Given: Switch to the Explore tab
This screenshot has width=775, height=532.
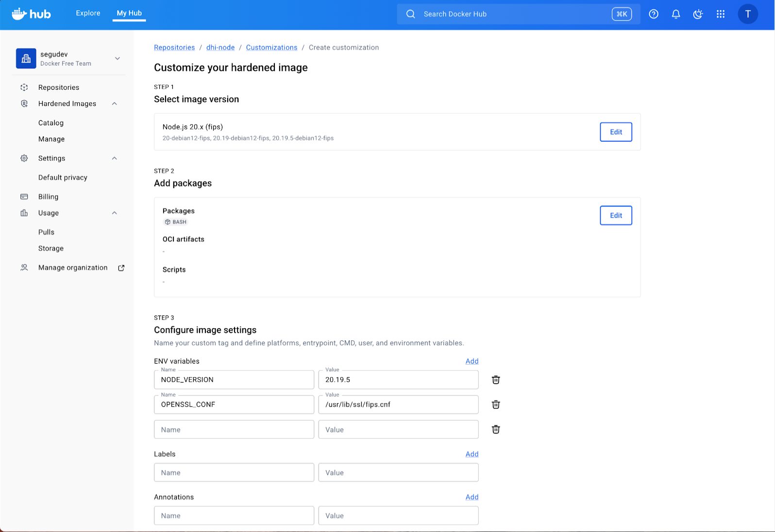Looking at the screenshot, I should [88, 13].
